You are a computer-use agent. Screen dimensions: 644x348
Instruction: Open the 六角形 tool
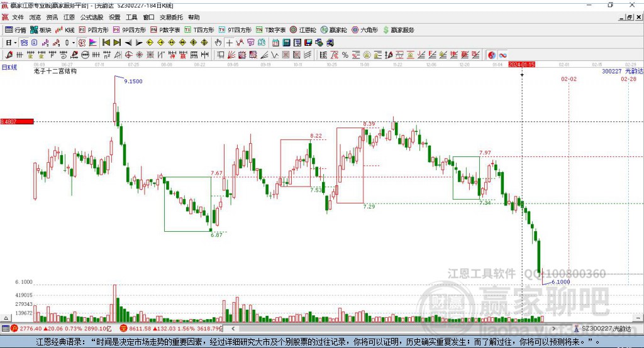[x=365, y=30]
